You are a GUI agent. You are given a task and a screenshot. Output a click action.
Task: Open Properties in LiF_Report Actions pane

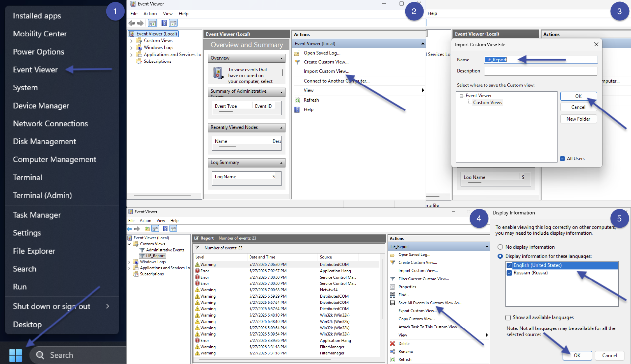407,287
